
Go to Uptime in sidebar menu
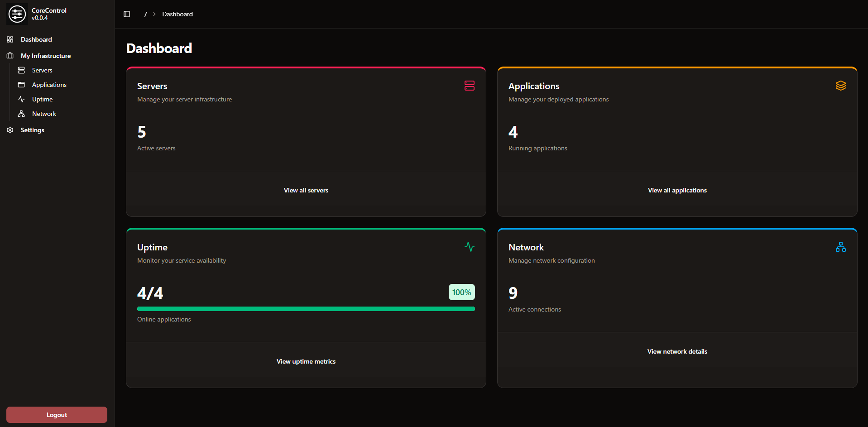(42, 99)
